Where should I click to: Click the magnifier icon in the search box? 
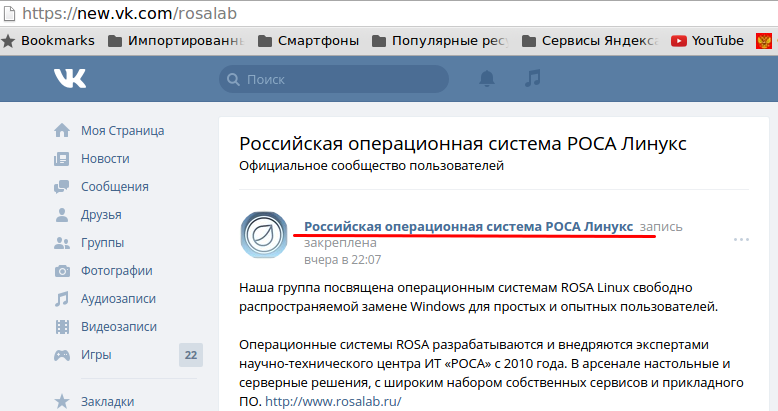[233, 79]
